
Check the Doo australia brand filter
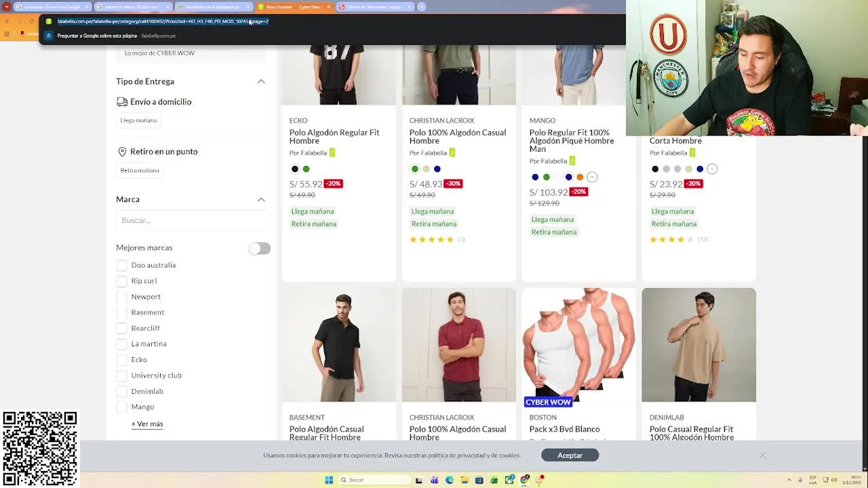121,265
